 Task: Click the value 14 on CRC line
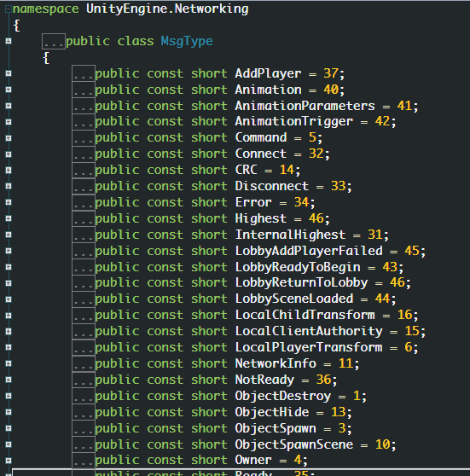point(287,170)
